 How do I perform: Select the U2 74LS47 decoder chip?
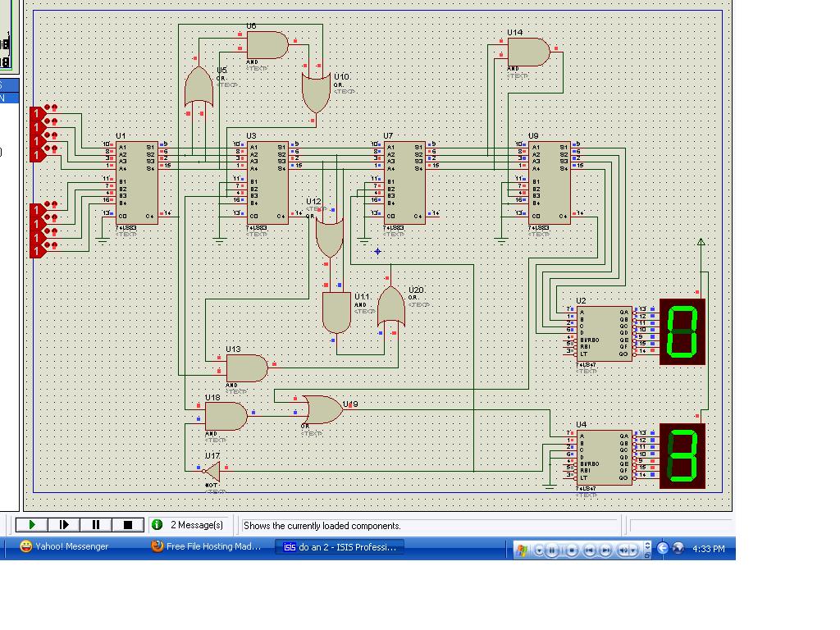click(604, 333)
